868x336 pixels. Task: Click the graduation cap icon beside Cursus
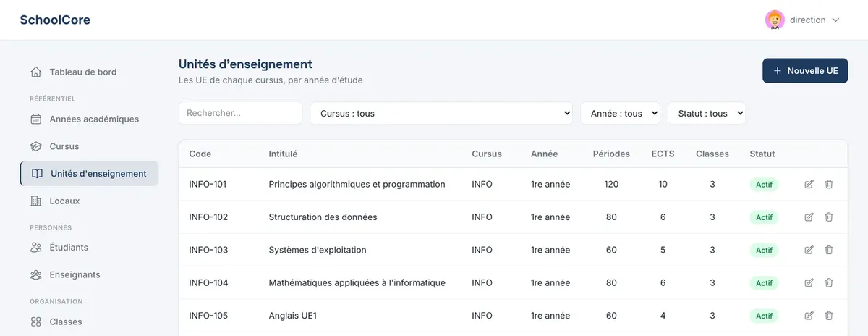coord(36,146)
